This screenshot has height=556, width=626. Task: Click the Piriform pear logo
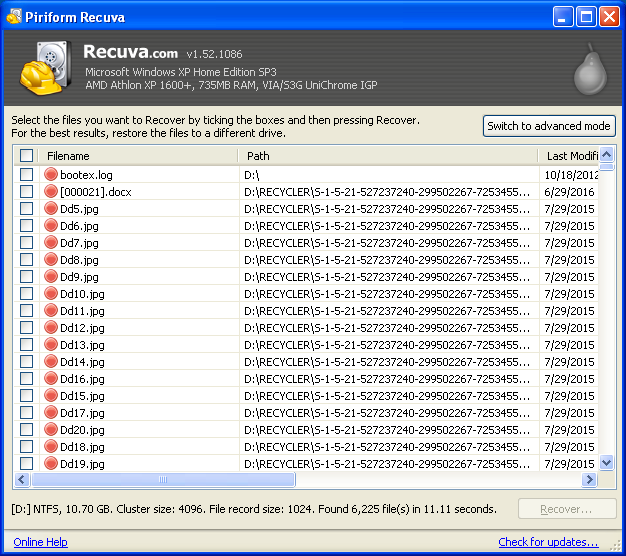point(590,69)
